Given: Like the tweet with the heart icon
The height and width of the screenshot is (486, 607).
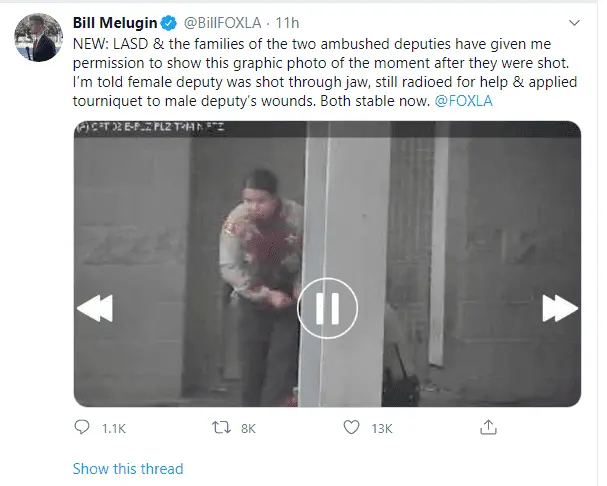Looking at the screenshot, I should pos(351,428).
